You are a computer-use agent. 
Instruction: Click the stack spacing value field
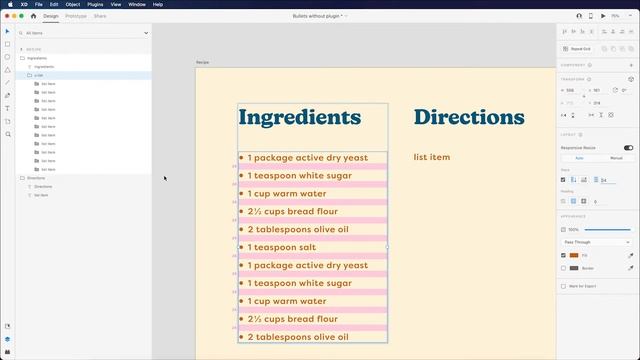click(x=608, y=180)
